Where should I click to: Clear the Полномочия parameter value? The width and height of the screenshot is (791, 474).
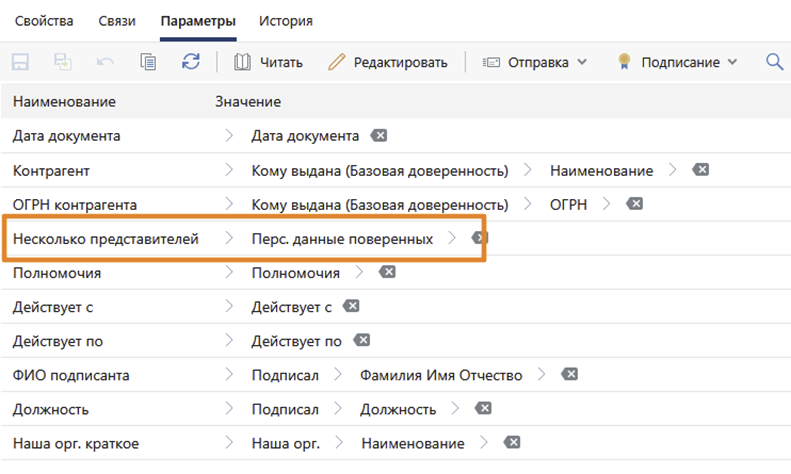coord(388,272)
